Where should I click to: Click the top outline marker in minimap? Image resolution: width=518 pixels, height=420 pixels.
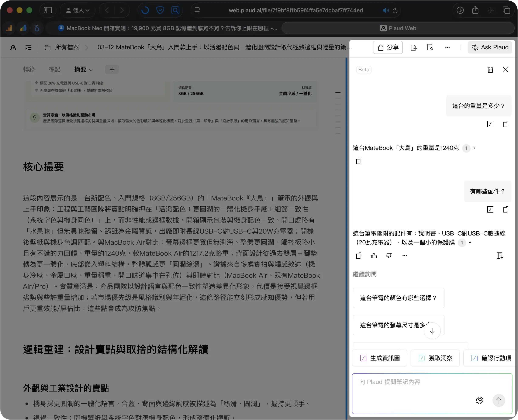pyautogui.click(x=338, y=92)
